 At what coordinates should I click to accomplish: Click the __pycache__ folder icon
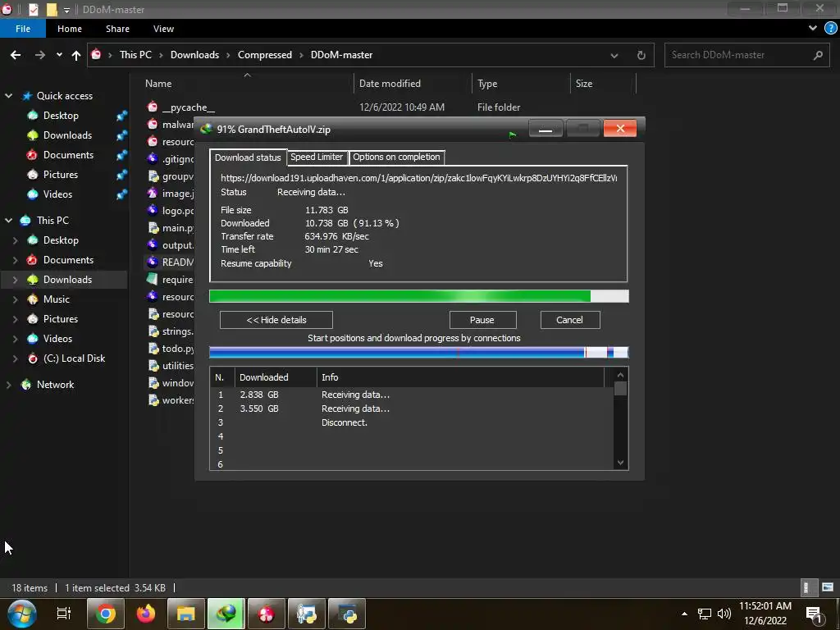coord(153,107)
